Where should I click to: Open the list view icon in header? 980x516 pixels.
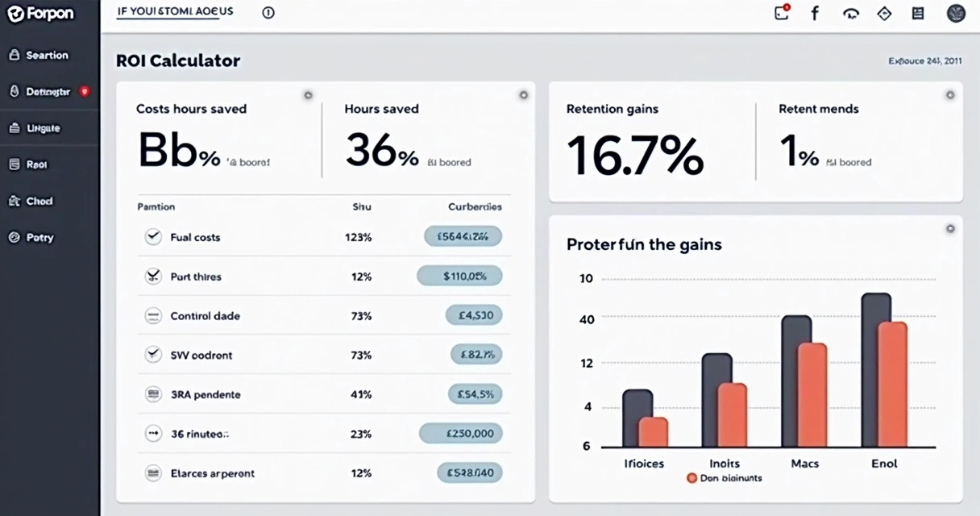pyautogui.click(x=917, y=14)
